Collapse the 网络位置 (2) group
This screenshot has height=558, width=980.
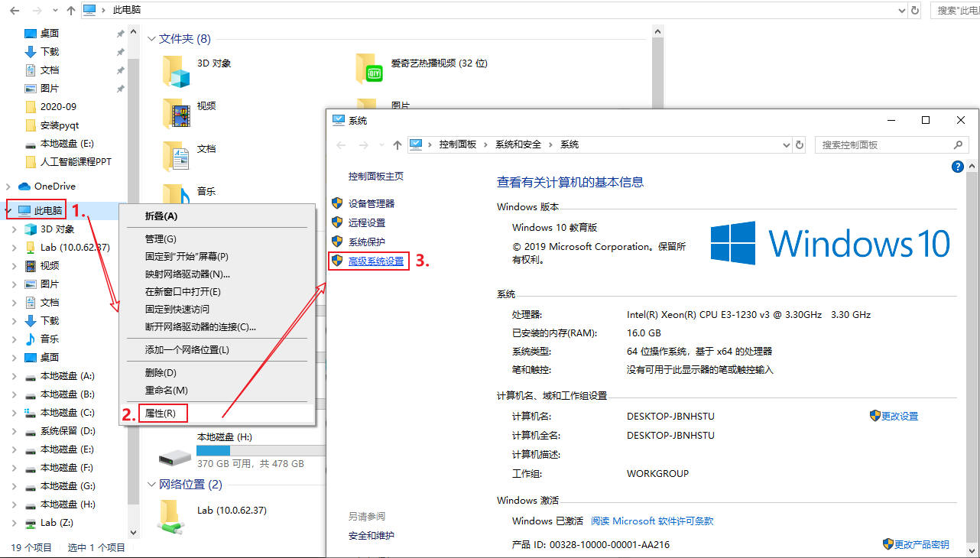pos(151,484)
